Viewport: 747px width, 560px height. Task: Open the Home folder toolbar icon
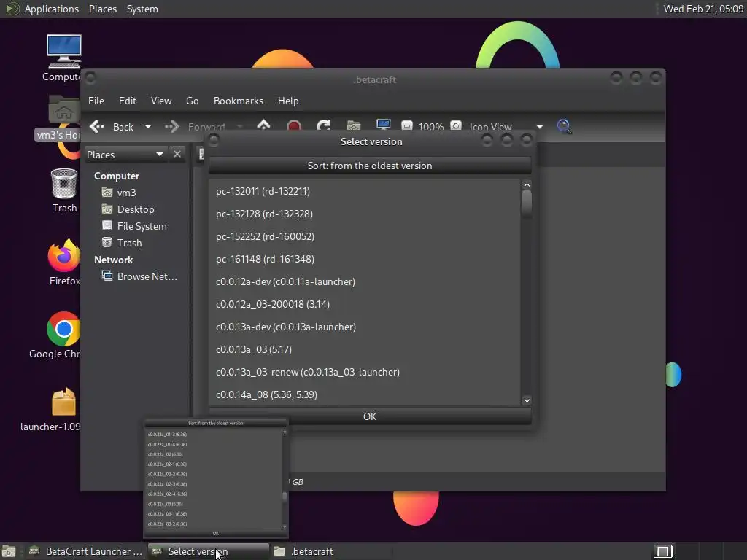pyautogui.click(x=354, y=126)
